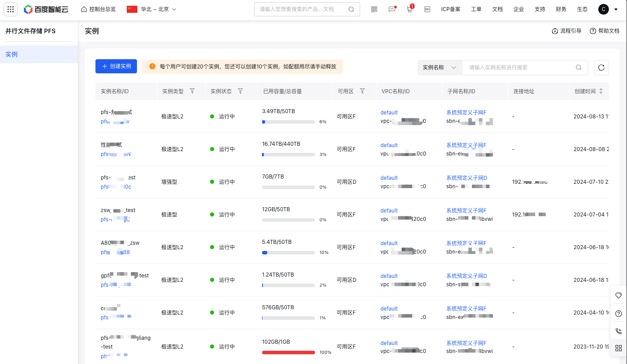Viewport: 627px width, 364px height.
Task: Open the help question floating icon
Action: [618, 313]
